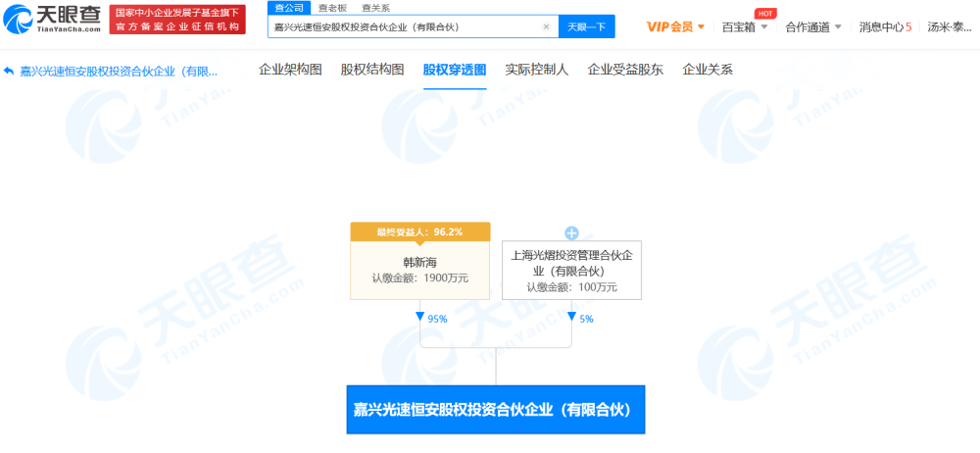
Task: Click the company name search input field
Action: 407,26
